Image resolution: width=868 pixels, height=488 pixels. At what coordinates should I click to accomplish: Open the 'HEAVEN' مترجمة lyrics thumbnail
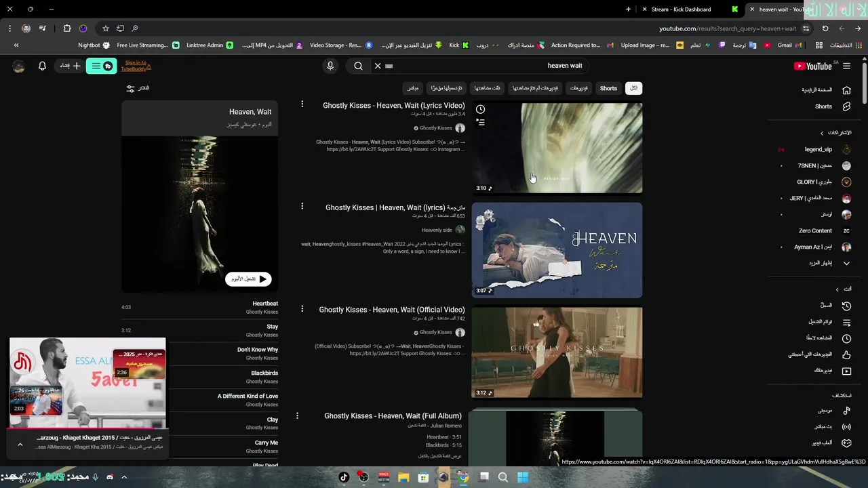click(557, 250)
